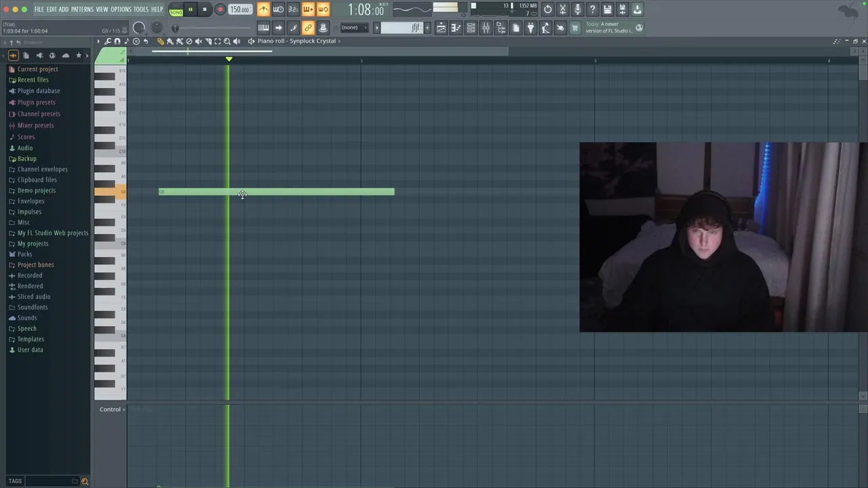Toggle overdub blend recording
Viewport: 868px width, 488px height.
(308, 9)
